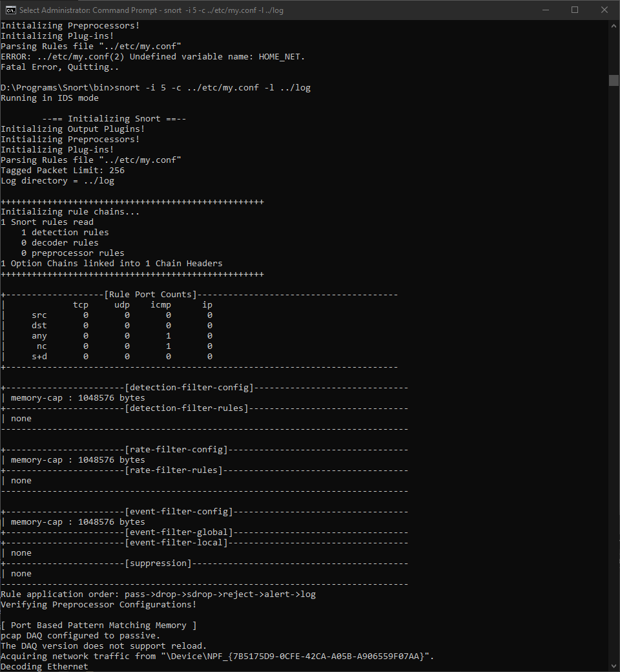The width and height of the screenshot is (620, 672).
Task: Click '1 Snort rules read' line
Action: click(47, 222)
